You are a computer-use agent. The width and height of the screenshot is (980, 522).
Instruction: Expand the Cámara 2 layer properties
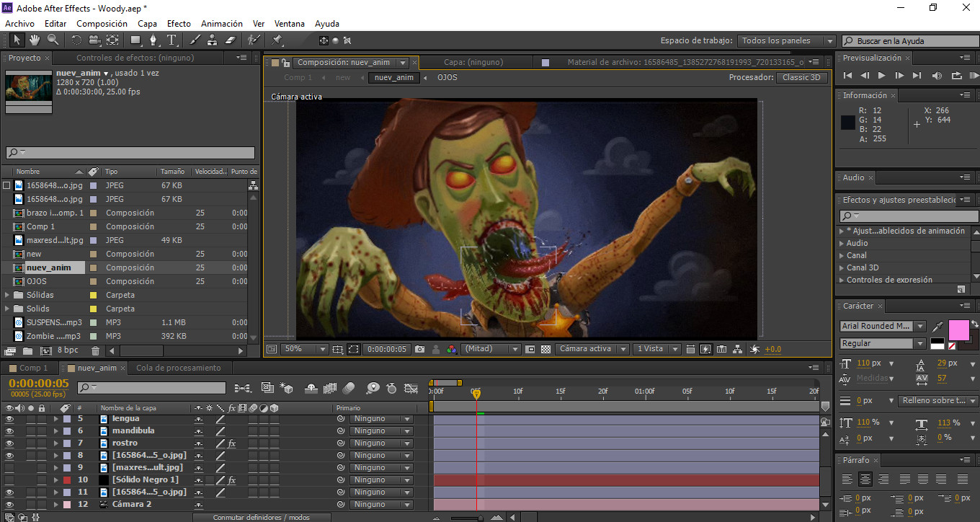pos(56,505)
